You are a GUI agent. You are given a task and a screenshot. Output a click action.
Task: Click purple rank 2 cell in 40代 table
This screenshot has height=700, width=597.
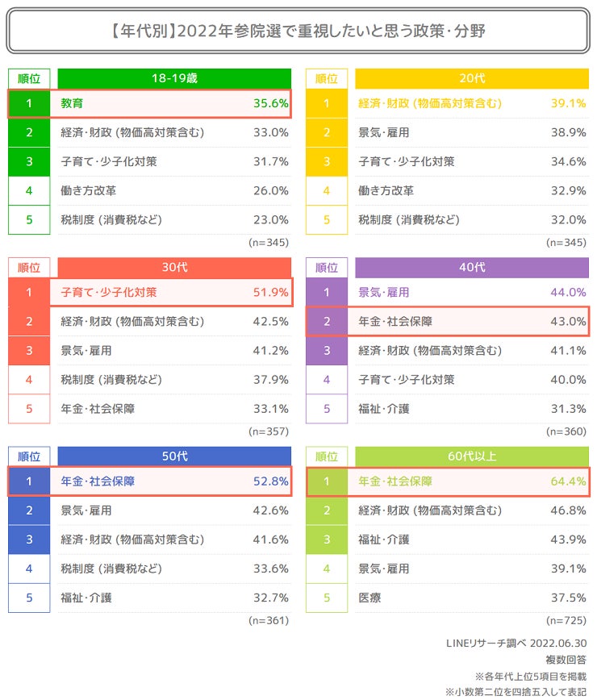[327, 321]
